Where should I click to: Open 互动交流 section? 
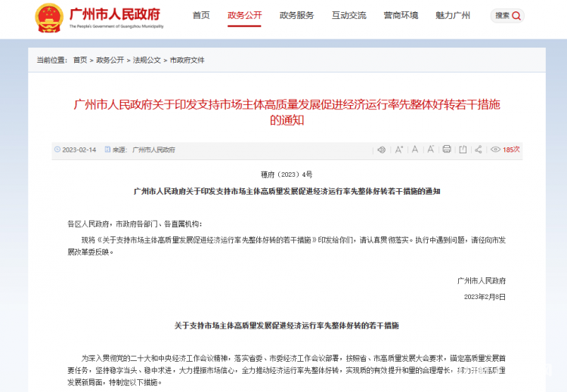click(349, 15)
